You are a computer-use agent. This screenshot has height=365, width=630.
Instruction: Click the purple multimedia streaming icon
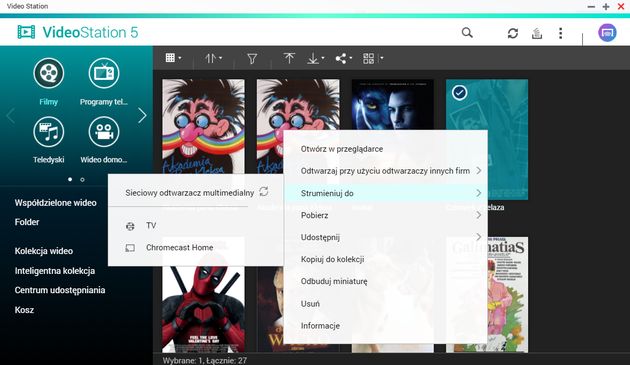pos(607,33)
